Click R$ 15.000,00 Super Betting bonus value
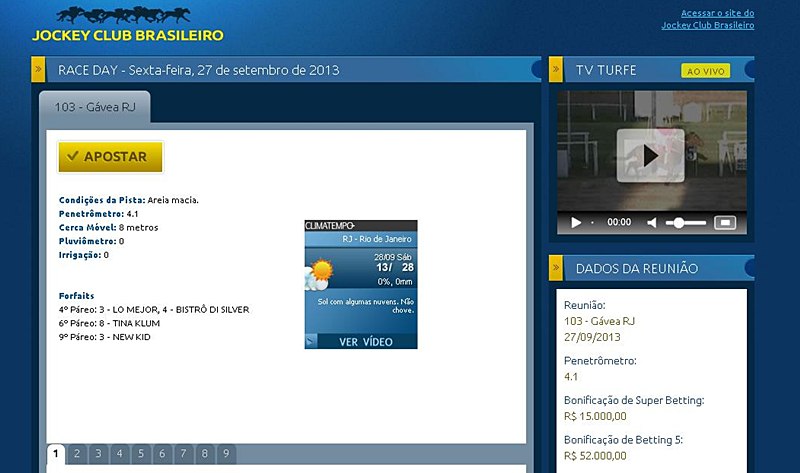Viewport: 800px width, 473px height. coord(595,416)
